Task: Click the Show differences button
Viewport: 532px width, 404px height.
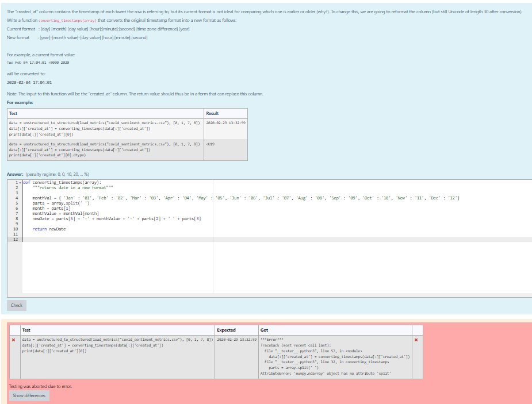Action: coord(29,395)
